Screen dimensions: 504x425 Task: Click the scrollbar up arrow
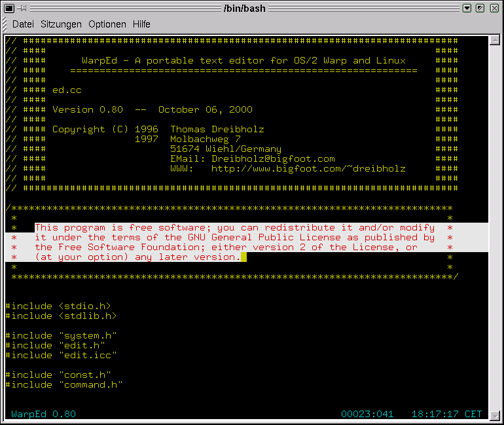coord(495,41)
